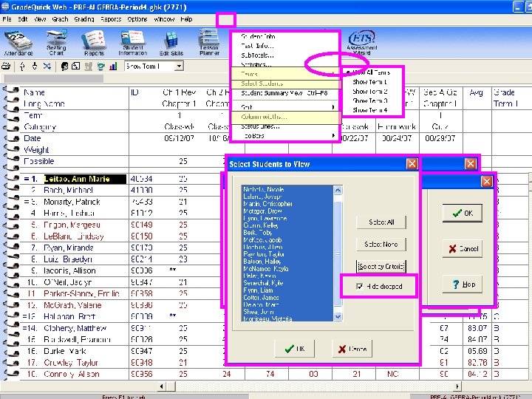Screen dimensions: 532x399
Task: Click the Reports book icon in toolbar
Action: point(94,42)
